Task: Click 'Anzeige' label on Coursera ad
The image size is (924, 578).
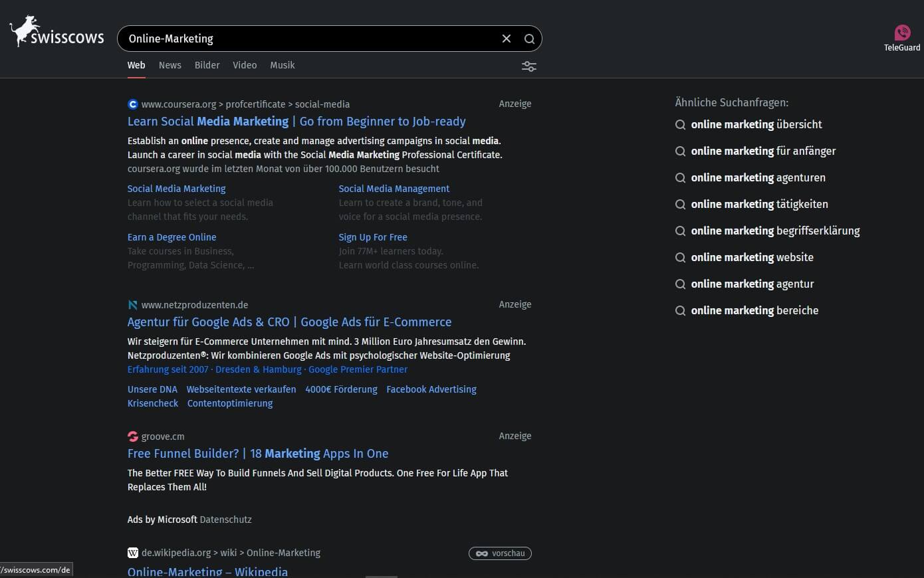Action: click(x=515, y=104)
